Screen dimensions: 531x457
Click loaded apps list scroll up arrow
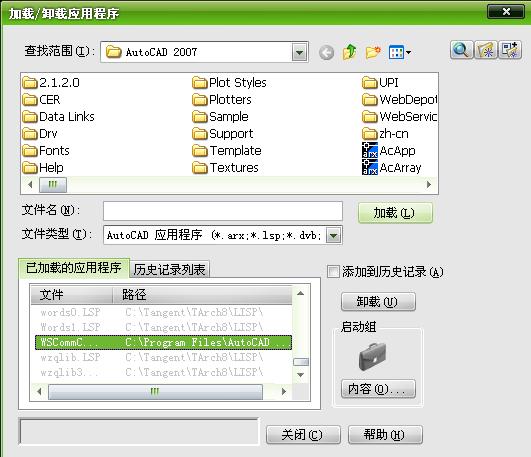coord(300,294)
